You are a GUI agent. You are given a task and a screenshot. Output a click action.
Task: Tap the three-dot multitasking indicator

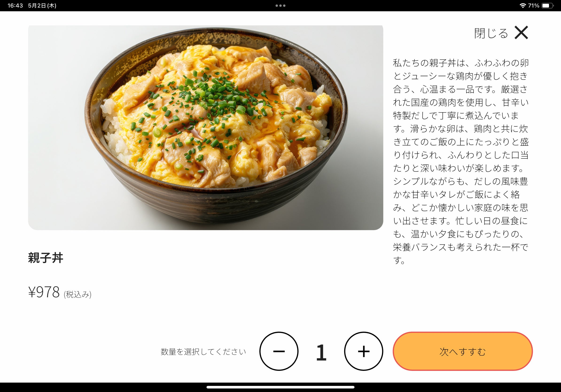[x=280, y=6]
